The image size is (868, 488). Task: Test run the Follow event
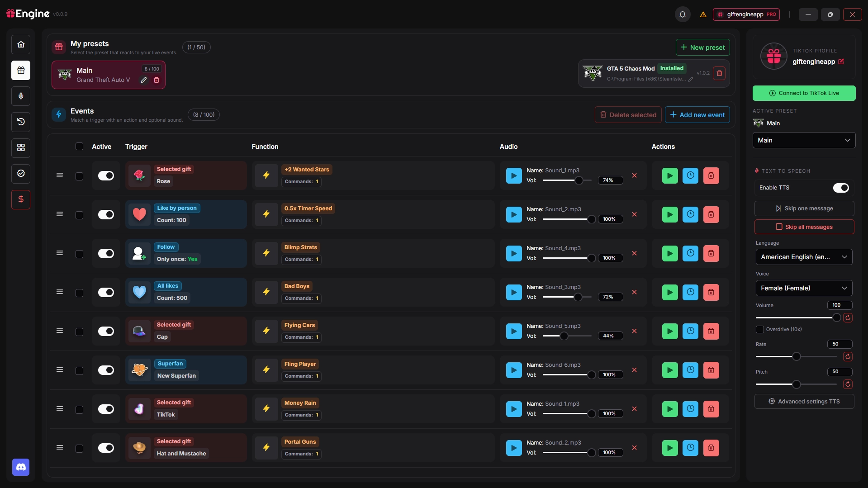point(670,253)
